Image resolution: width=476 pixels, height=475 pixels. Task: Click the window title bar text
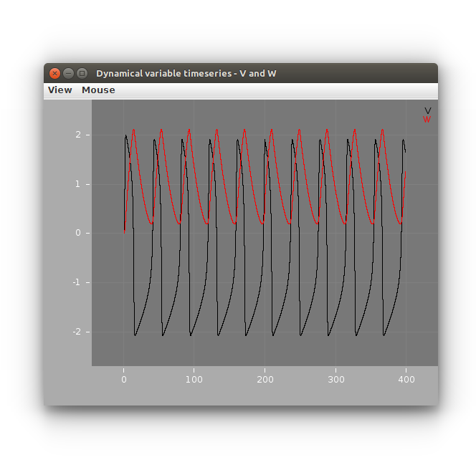(x=186, y=73)
